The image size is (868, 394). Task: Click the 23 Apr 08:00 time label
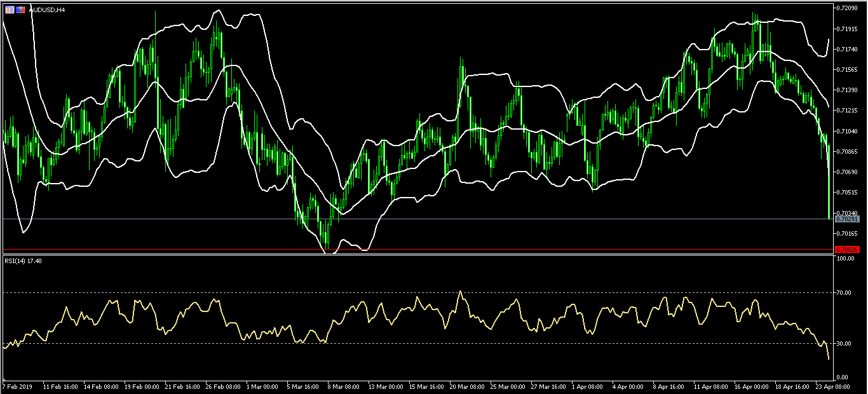(833, 386)
